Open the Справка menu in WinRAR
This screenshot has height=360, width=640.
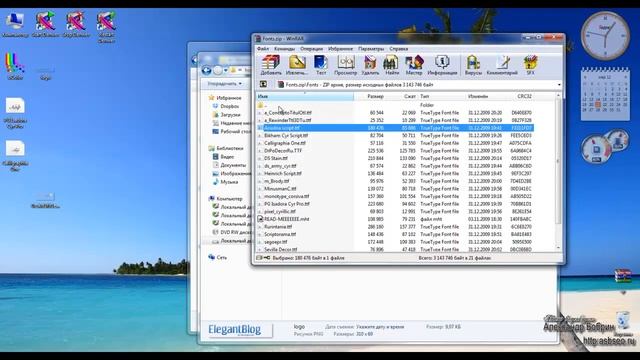pos(399,49)
